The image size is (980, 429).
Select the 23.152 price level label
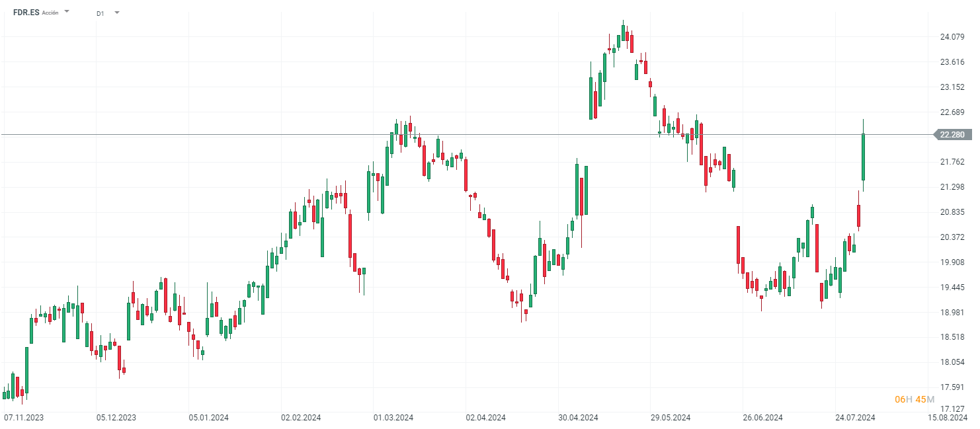point(952,87)
